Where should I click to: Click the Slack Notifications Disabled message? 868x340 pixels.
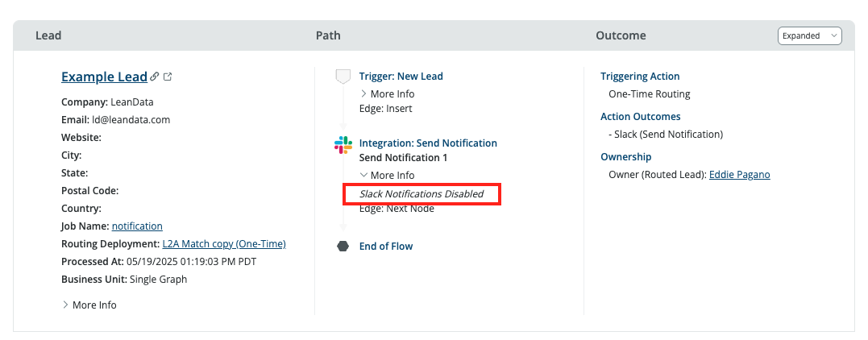(422, 194)
